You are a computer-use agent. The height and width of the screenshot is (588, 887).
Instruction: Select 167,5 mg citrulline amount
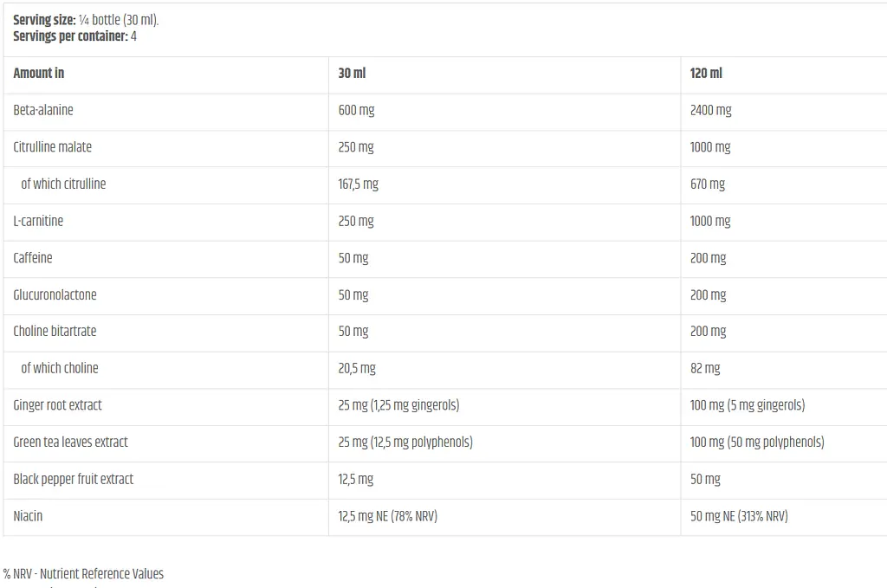click(358, 184)
